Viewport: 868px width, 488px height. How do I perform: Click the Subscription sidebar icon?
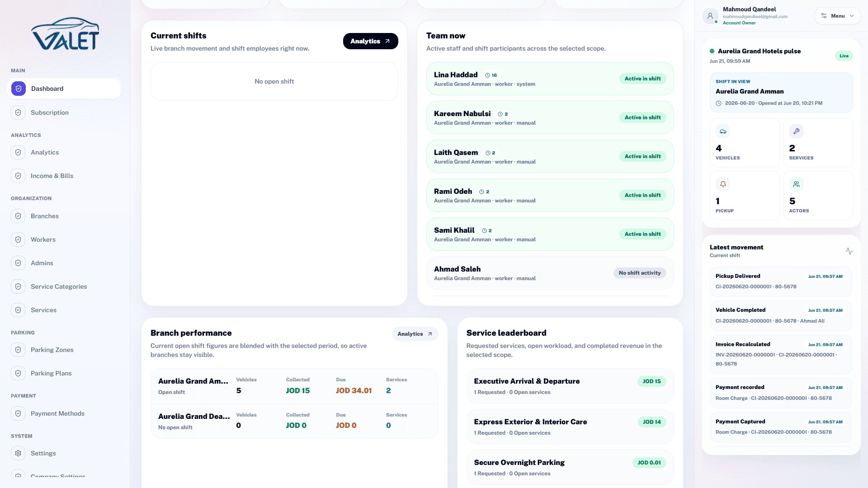pos(18,113)
